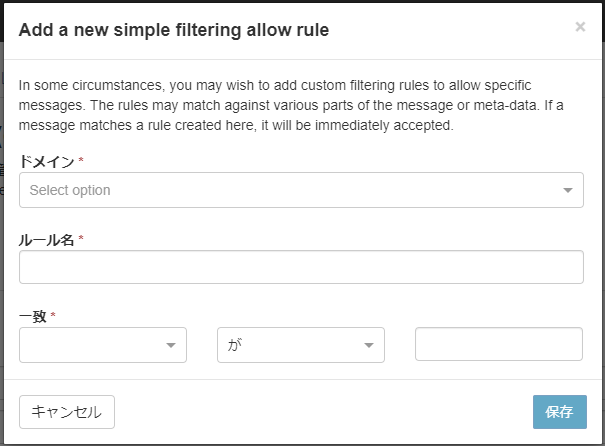
Task: Open the empty first 一致 dropdown
Action: (103, 345)
